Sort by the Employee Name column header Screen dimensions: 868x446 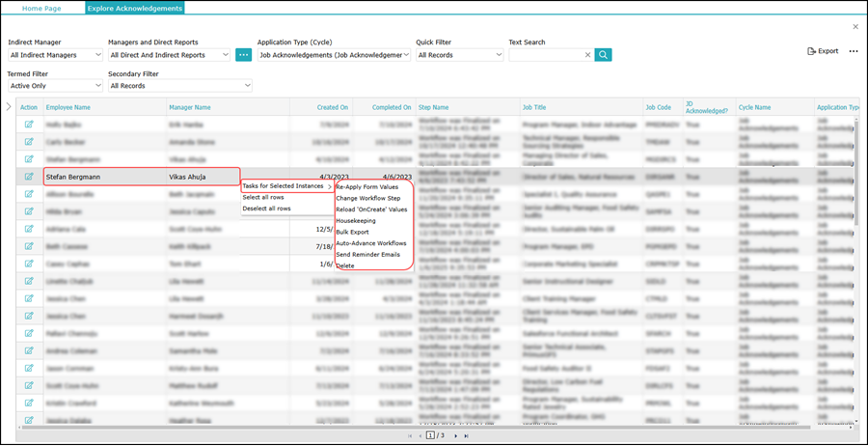[68, 107]
